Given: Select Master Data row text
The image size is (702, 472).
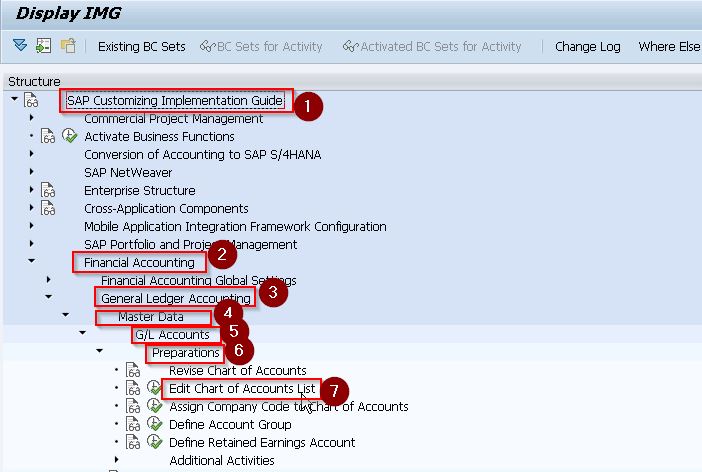Looking at the screenshot, I should [x=151, y=317].
